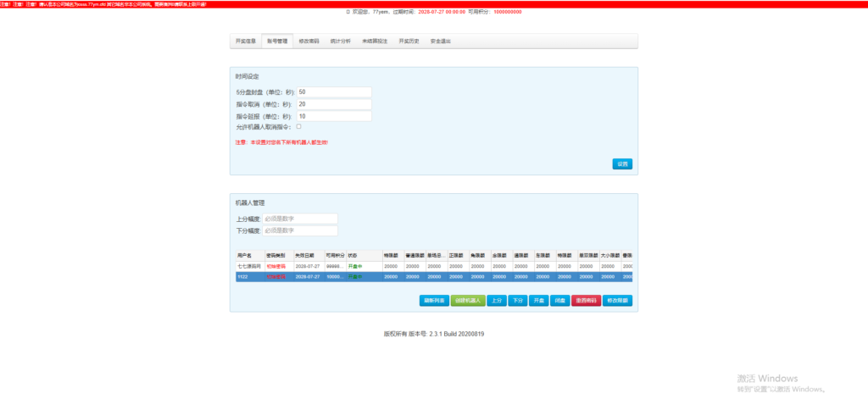Click the 设置 button in 时间设定
The width and height of the screenshot is (868, 416).
(622, 164)
